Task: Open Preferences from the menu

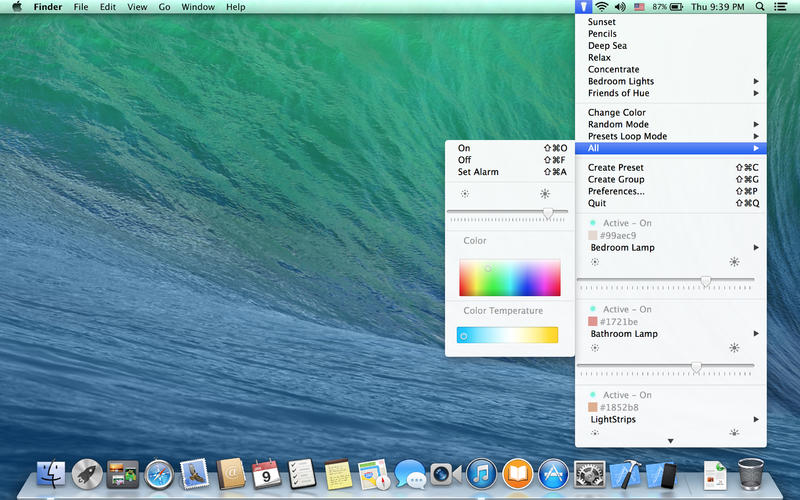Action: (x=616, y=191)
